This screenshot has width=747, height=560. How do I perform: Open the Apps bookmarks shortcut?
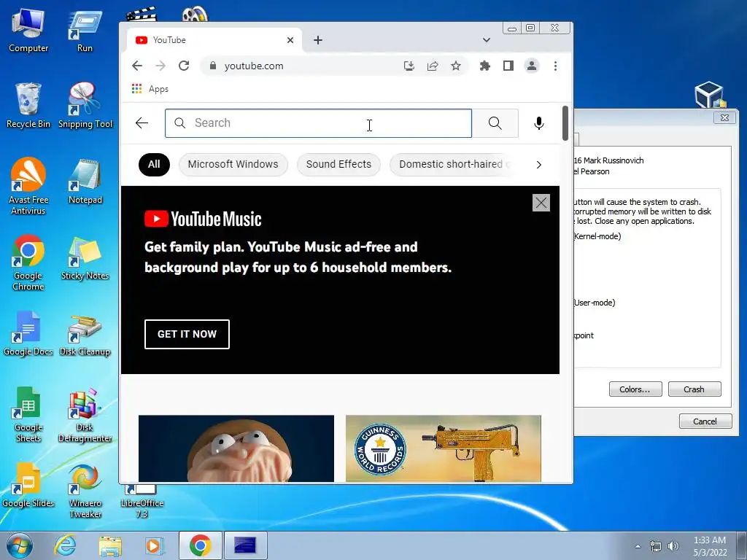(150, 89)
